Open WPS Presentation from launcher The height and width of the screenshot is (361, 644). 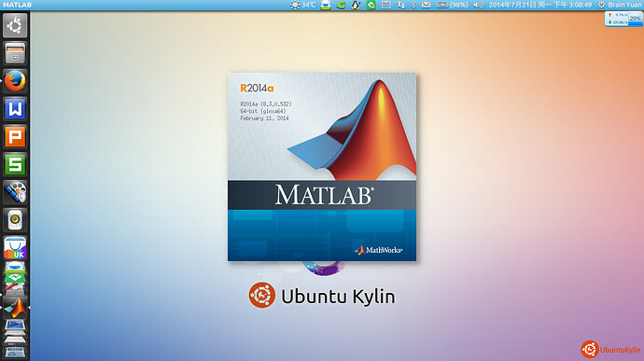[x=15, y=136]
